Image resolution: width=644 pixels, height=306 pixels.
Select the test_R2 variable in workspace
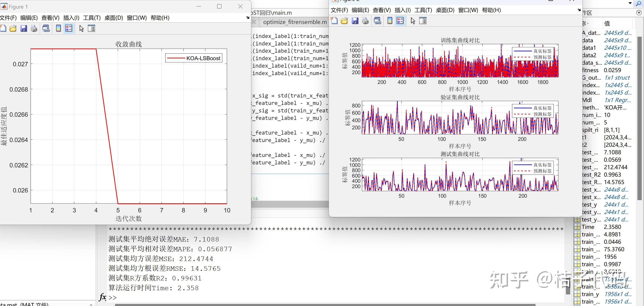click(591, 175)
